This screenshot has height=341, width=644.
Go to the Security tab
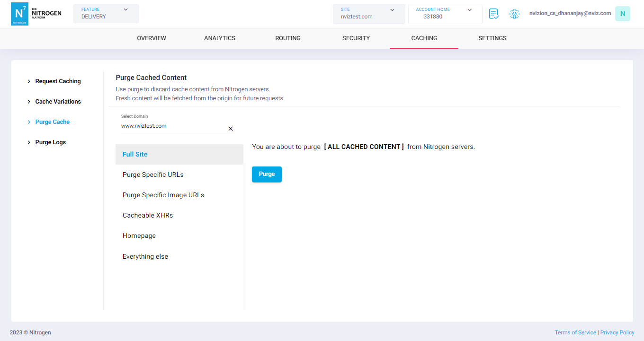(x=356, y=38)
